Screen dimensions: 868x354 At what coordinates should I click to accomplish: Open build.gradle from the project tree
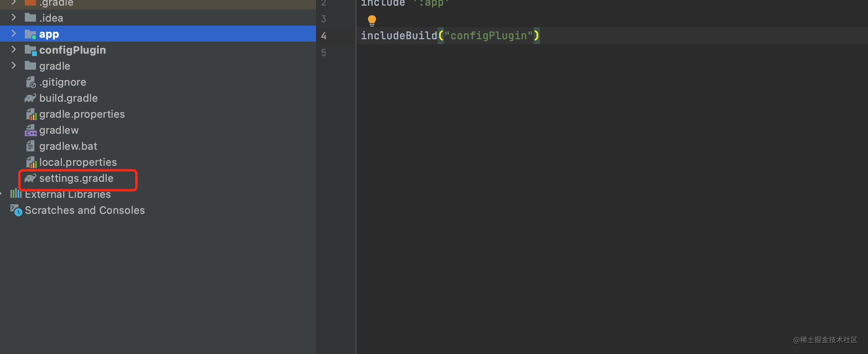coord(68,98)
